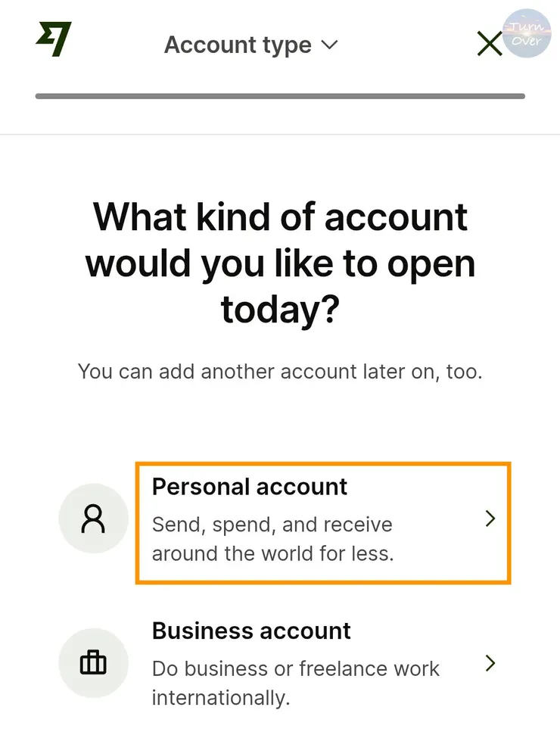Open the Account type header label
This screenshot has height=735, width=560.
tap(238, 45)
